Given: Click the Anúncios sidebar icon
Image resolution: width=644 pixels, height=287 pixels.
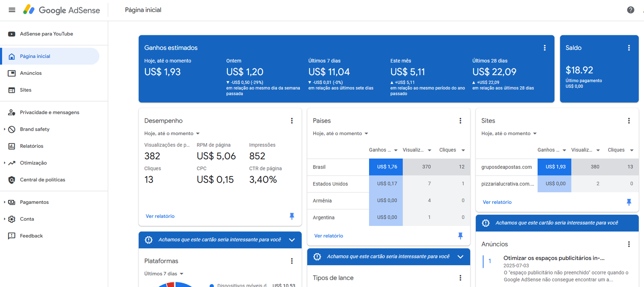Looking at the screenshot, I should click(x=12, y=74).
